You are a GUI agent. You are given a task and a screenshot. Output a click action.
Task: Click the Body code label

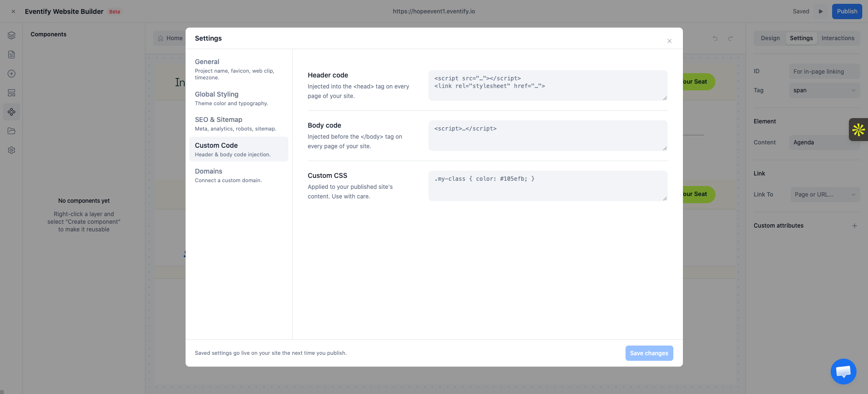click(x=324, y=125)
